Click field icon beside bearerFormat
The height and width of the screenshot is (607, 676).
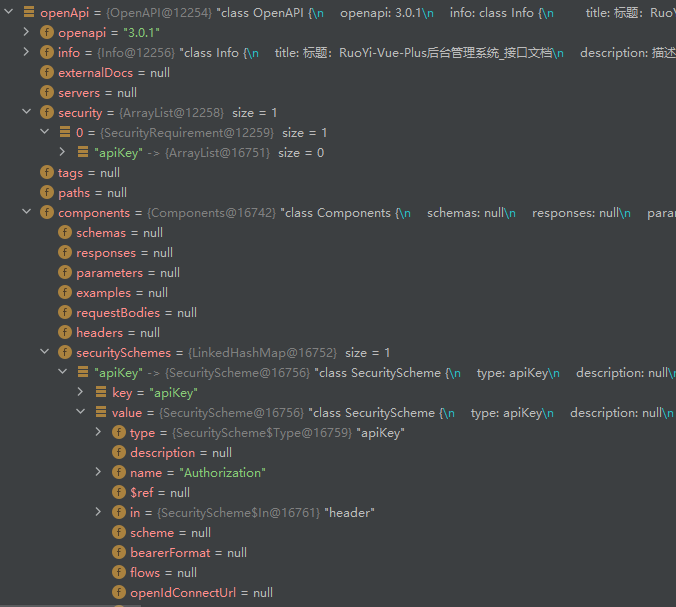(119, 552)
